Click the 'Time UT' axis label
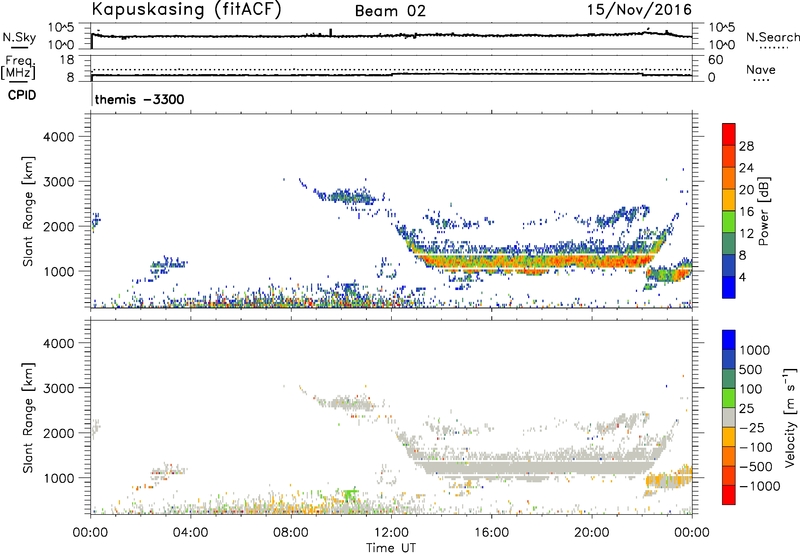 click(391, 548)
